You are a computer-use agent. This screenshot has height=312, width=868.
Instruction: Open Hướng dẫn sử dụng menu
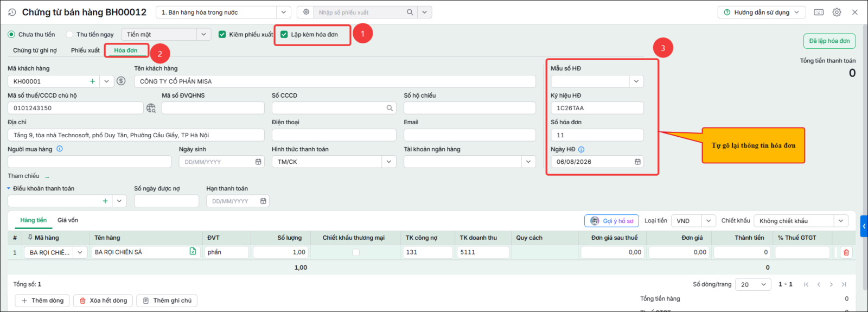[x=762, y=12]
